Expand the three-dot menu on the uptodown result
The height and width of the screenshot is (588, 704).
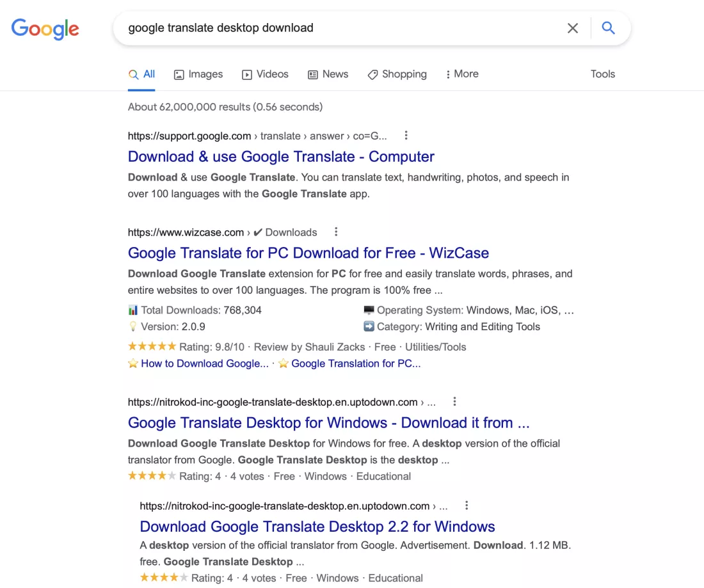click(x=454, y=401)
